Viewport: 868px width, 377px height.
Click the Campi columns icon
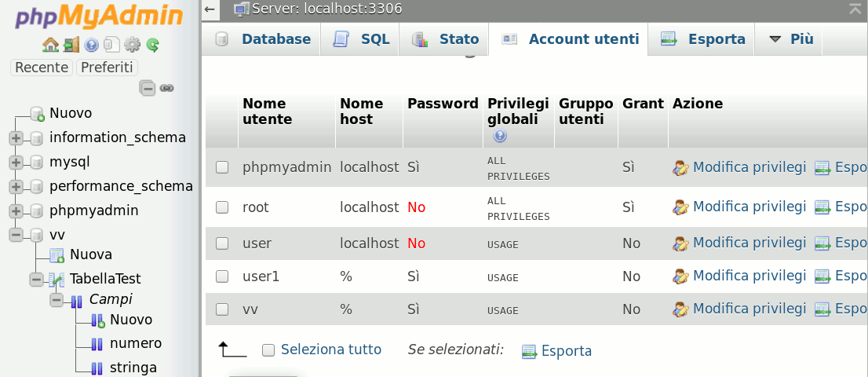(77, 301)
